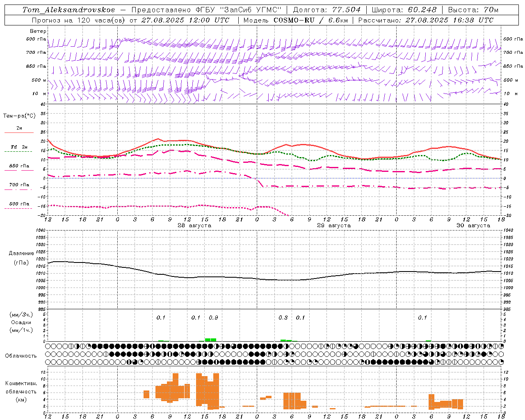This screenshot has height=420, width=525.
Task: Click the Прогноз на 120 часа(ов) text
Action: tap(79, 20)
